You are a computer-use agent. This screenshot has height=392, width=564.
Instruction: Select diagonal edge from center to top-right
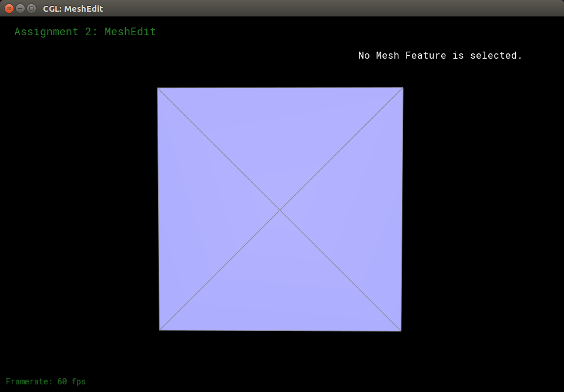341,148
